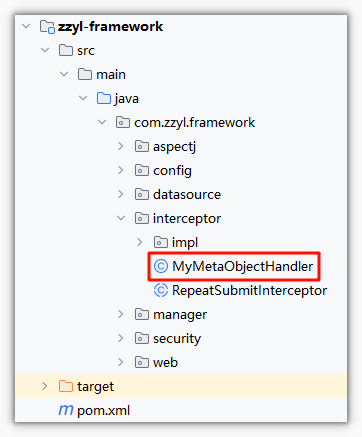Expand the datasource package chevron

121,194
